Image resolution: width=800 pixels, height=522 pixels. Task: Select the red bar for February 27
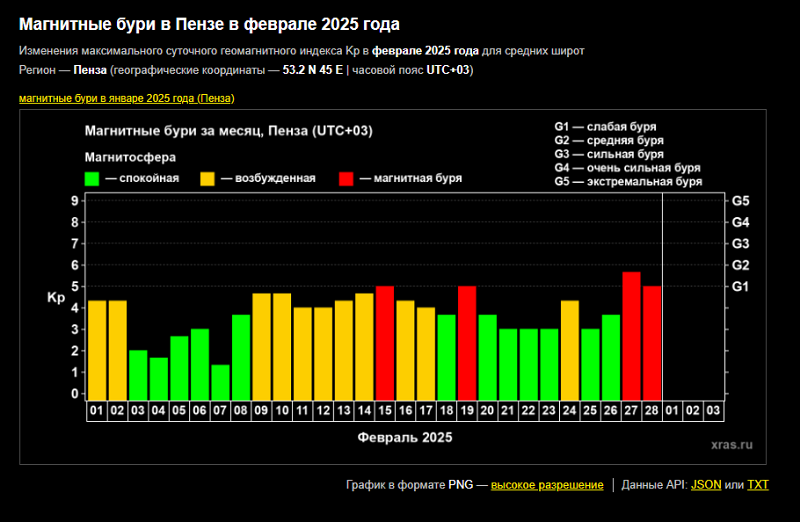point(631,335)
